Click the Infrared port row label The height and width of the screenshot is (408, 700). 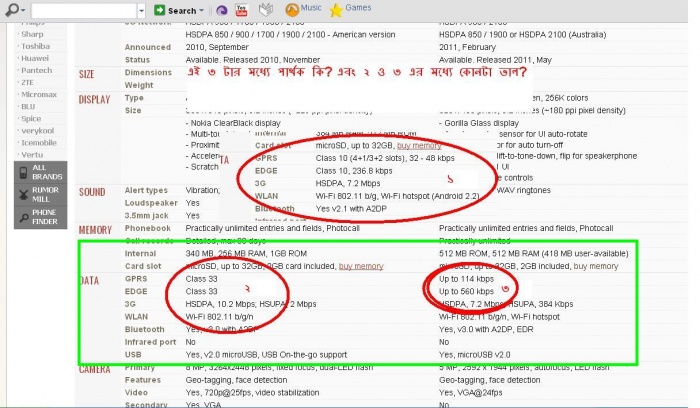tap(150, 342)
